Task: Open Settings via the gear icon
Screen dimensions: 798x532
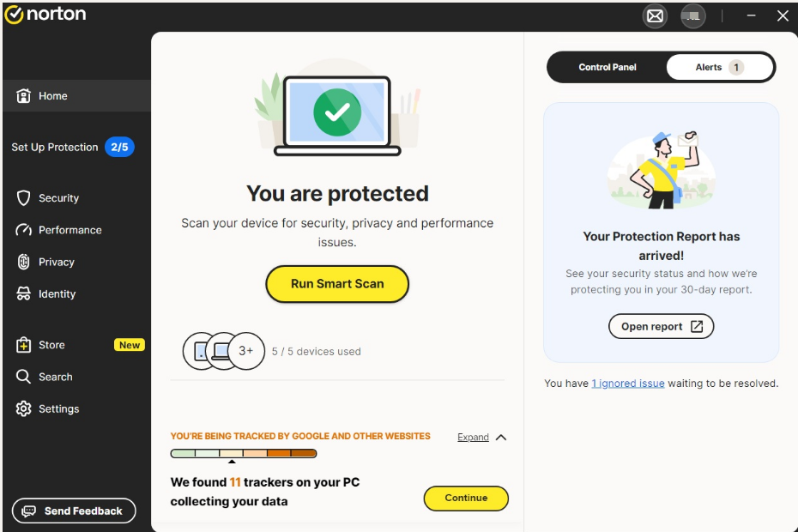Action: [x=24, y=409]
